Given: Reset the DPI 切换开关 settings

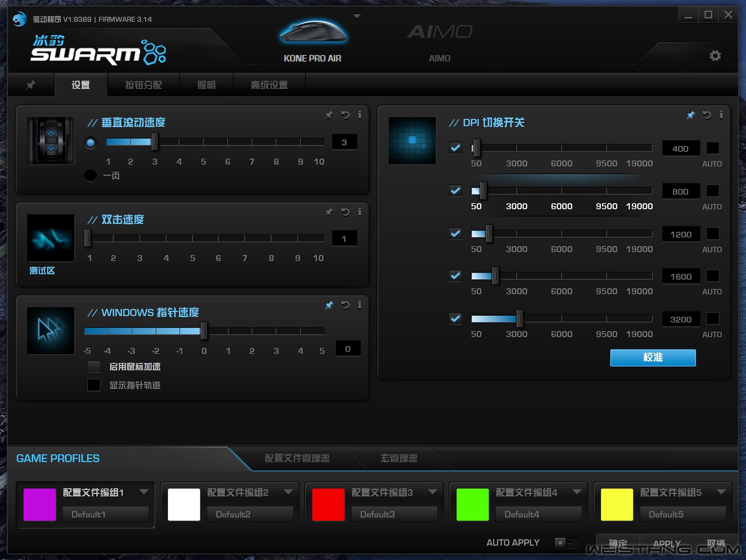Looking at the screenshot, I should tap(706, 115).
